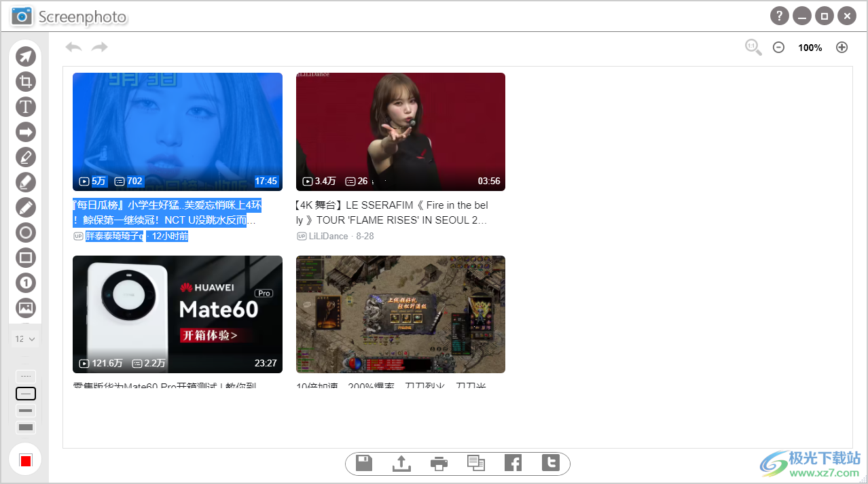The image size is (868, 484).
Task: Pick the Rectangle shape tool
Action: coord(26,258)
